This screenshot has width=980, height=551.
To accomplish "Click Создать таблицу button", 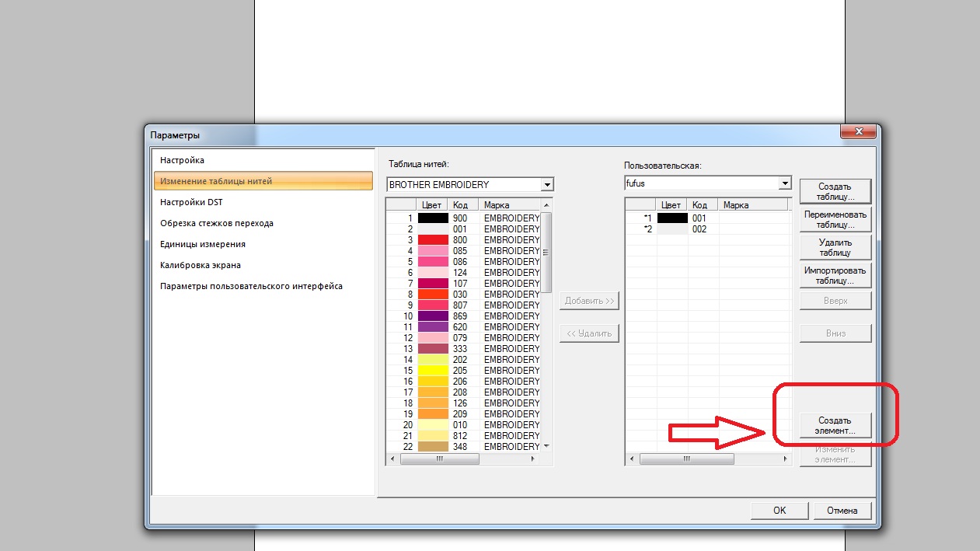I will [835, 191].
